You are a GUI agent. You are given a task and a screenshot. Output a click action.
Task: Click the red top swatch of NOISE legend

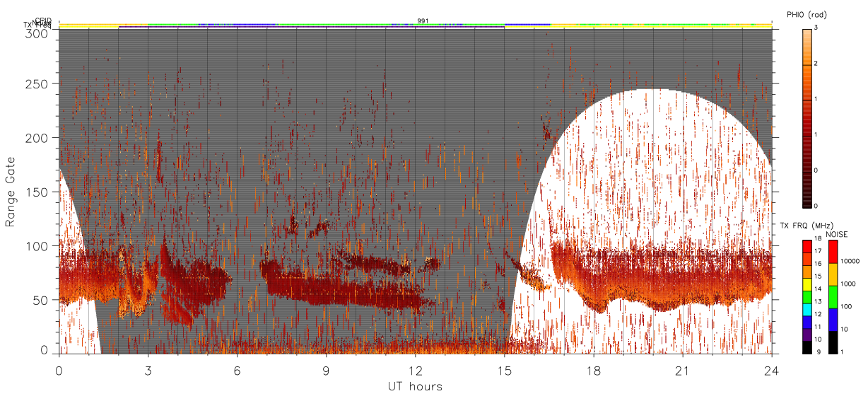coord(833,252)
